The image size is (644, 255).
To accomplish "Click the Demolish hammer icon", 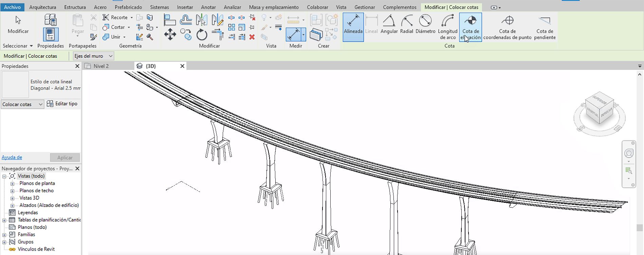I will [x=150, y=37].
